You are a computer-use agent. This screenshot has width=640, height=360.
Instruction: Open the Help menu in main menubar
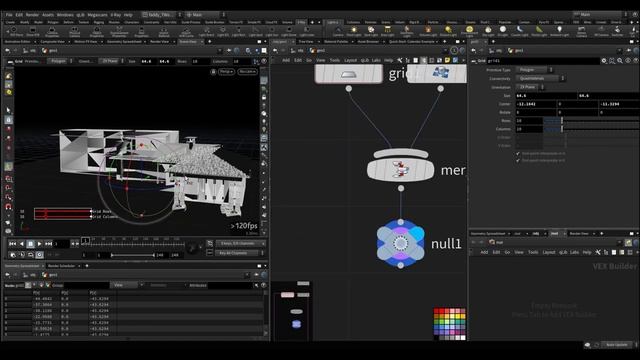tap(128, 15)
